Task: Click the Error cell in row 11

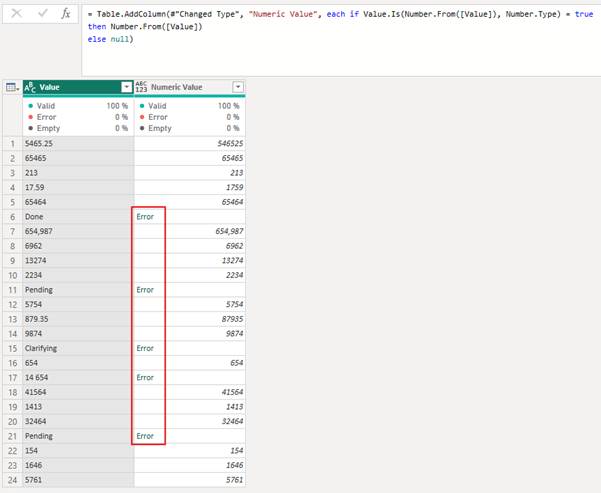Action: (146, 289)
